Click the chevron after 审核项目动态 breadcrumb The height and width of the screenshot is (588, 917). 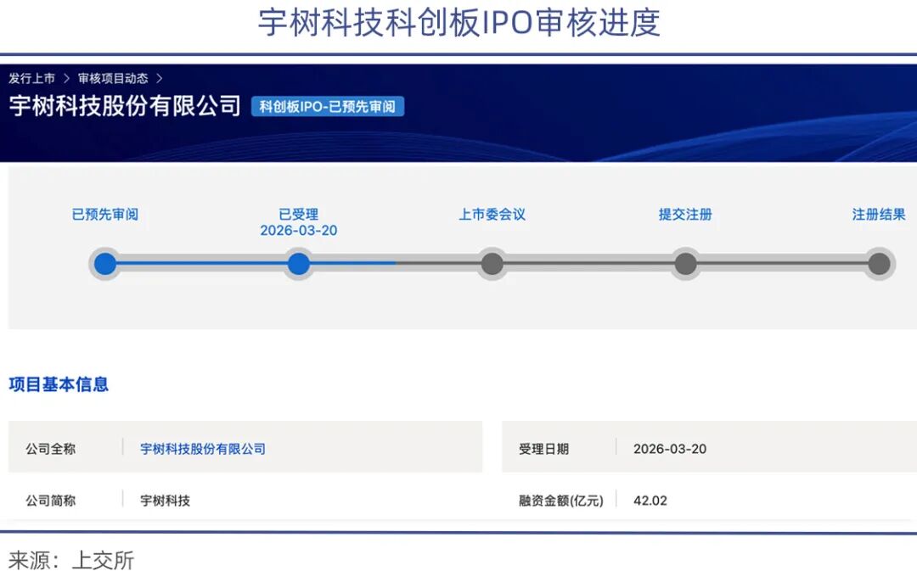(159, 78)
